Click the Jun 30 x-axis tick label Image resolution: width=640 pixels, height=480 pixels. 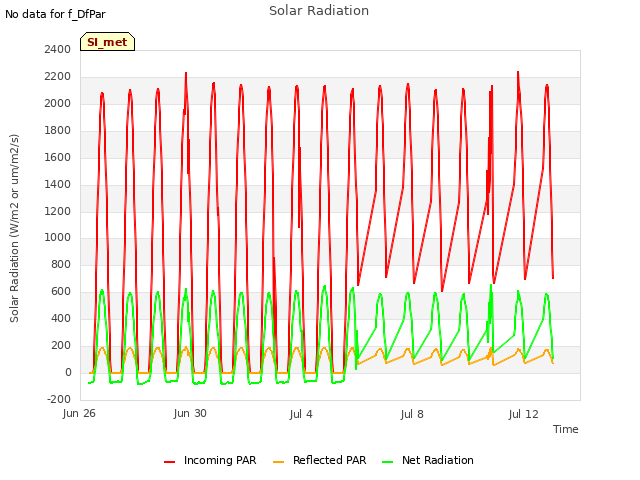(x=190, y=413)
